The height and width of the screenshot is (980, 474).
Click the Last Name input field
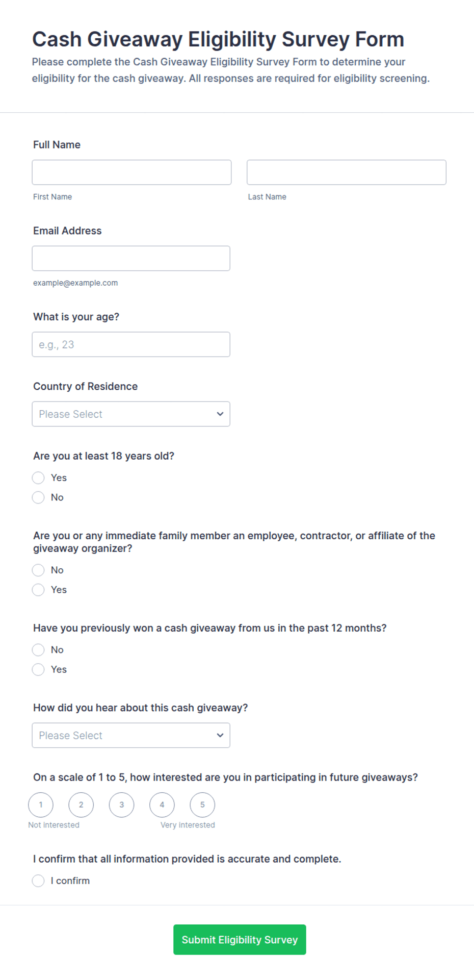pyautogui.click(x=347, y=172)
